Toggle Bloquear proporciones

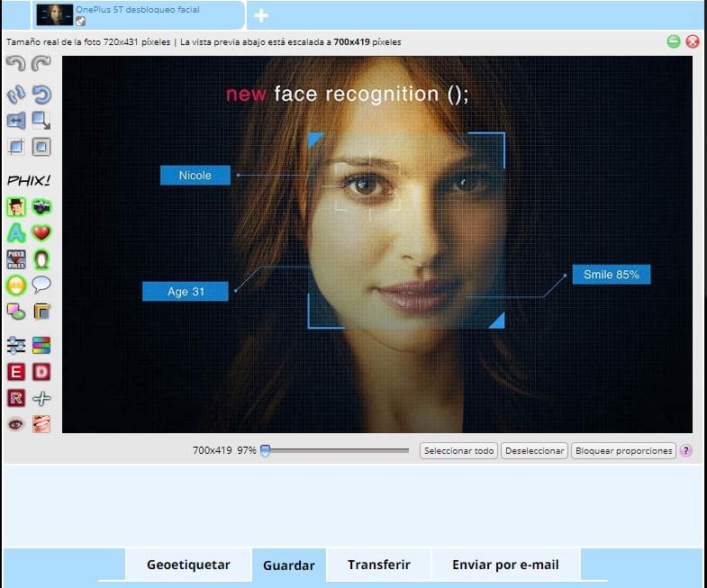click(x=624, y=451)
